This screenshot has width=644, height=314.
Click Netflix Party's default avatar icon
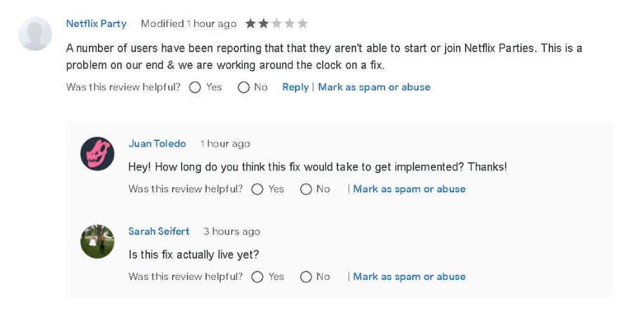[35, 33]
